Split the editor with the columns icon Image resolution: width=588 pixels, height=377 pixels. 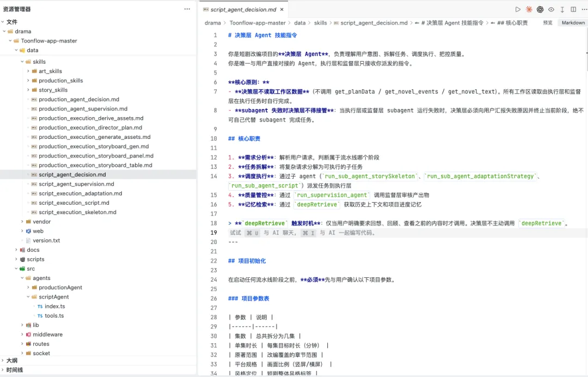point(573,9)
